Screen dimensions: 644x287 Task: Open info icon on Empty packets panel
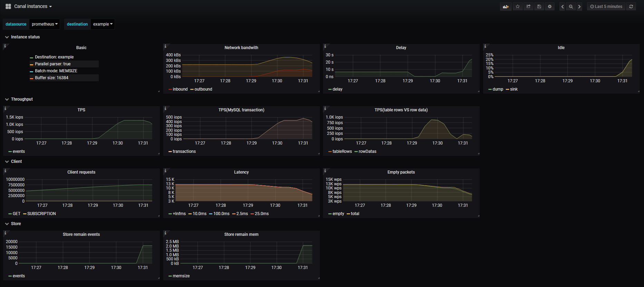point(325,170)
